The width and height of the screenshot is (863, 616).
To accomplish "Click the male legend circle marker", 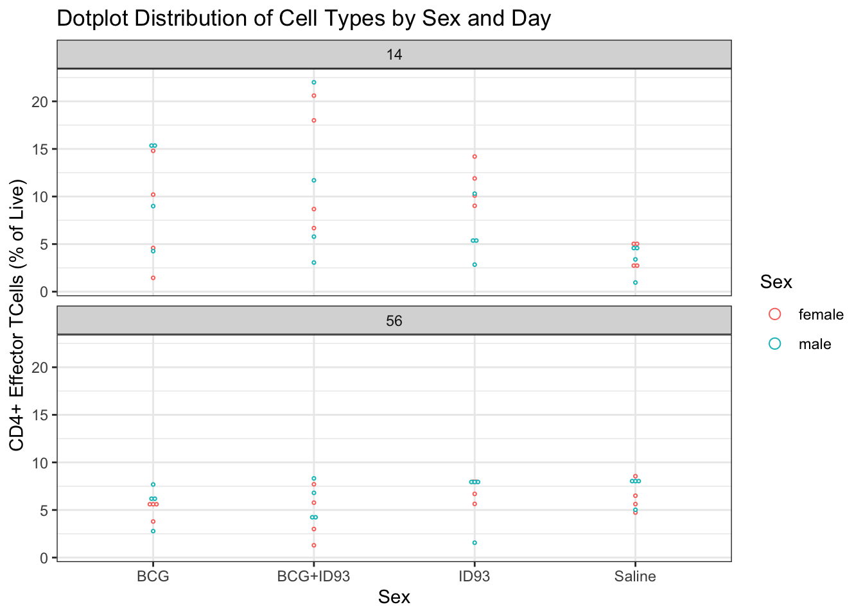I will pyautogui.click(x=774, y=343).
